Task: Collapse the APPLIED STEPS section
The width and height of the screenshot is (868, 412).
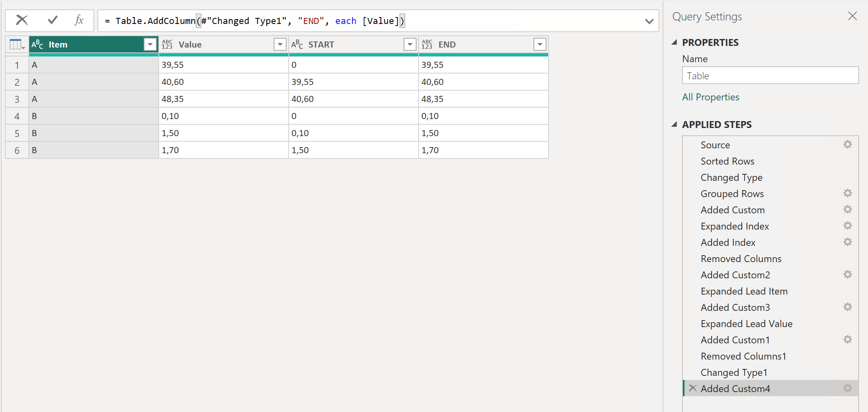Action: tap(674, 124)
